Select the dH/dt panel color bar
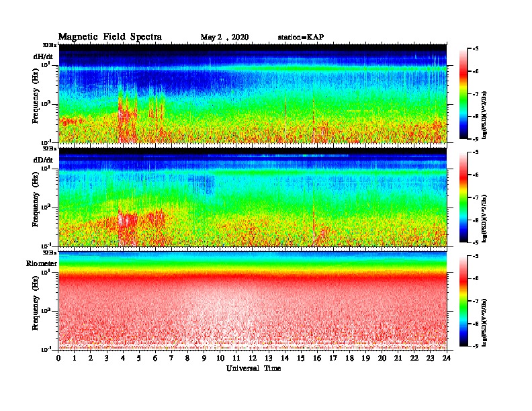 point(463,94)
